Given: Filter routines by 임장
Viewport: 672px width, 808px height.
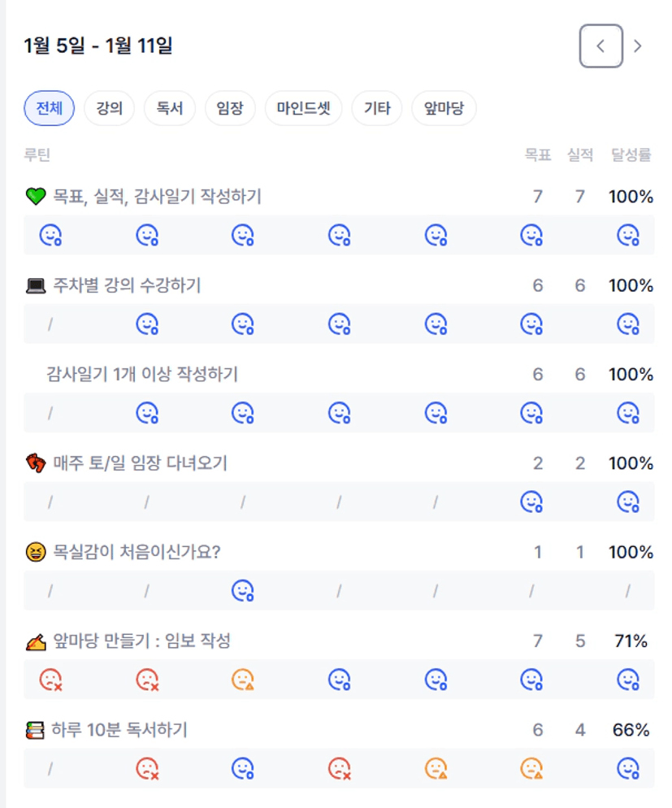Looking at the screenshot, I should click(x=230, y=108).
